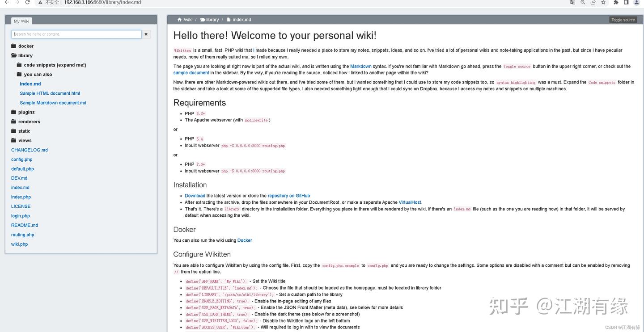Expand the "you can also" folder

point(38,74)
